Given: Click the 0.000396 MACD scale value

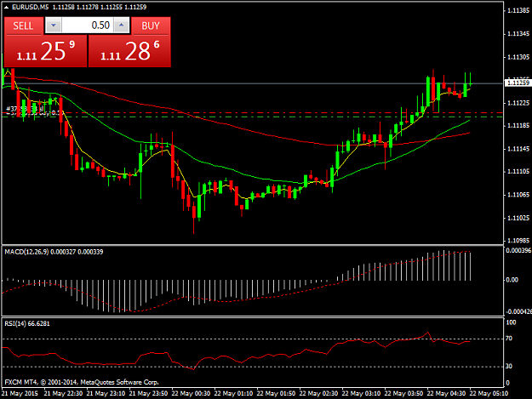Looking at the screenshot, I should coord(518,250).
